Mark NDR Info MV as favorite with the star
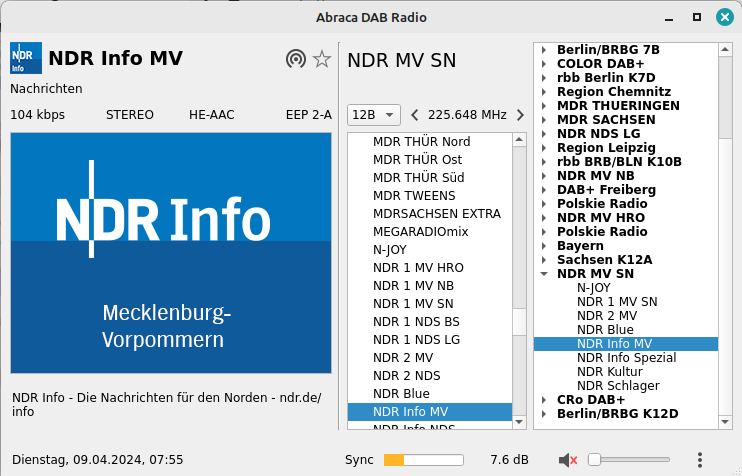Viewport: 742px width, 476px height. (322, 59)
